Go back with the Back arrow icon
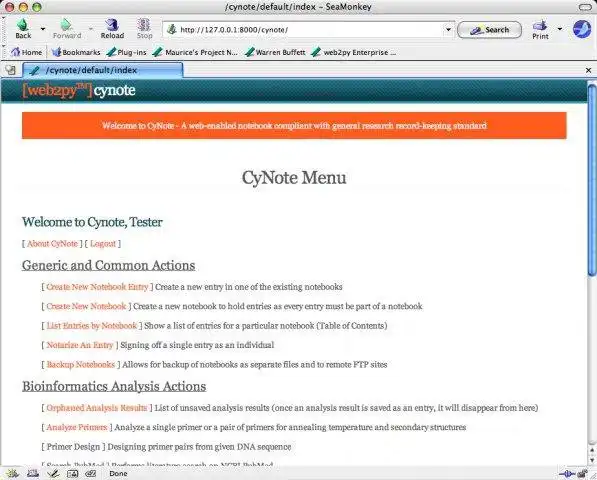Image resolution: width=597 pixels, height=480 pixels. 23,26
